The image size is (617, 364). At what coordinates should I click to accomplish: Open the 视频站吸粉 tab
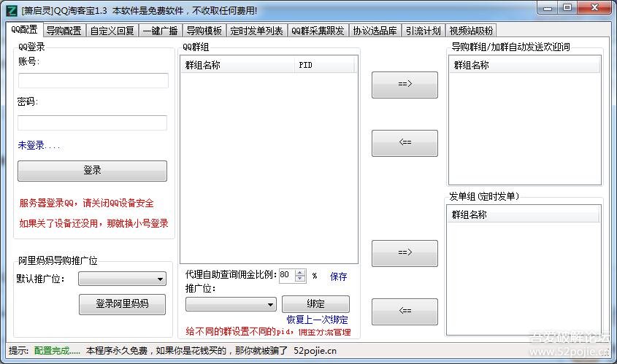(x=471, y=31)
